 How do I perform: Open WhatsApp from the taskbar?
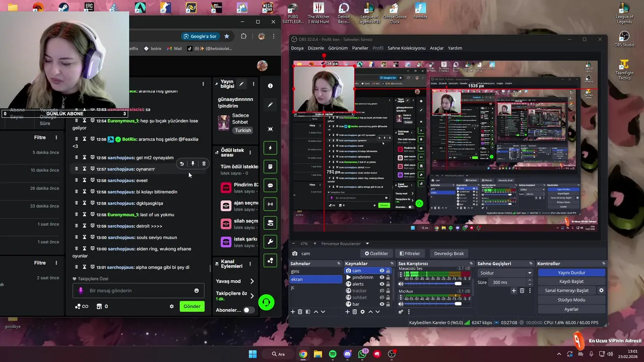[362, 354]
